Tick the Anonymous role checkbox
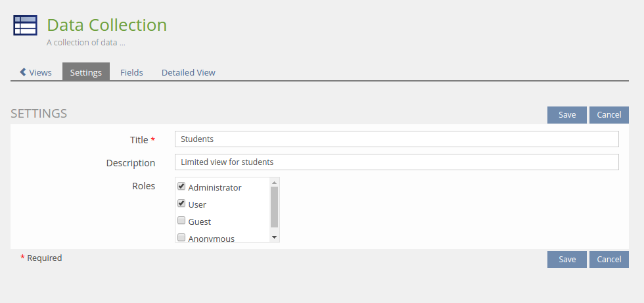This screenshot has width=644, height=303. pyautogui.click(x=181, y=237)
